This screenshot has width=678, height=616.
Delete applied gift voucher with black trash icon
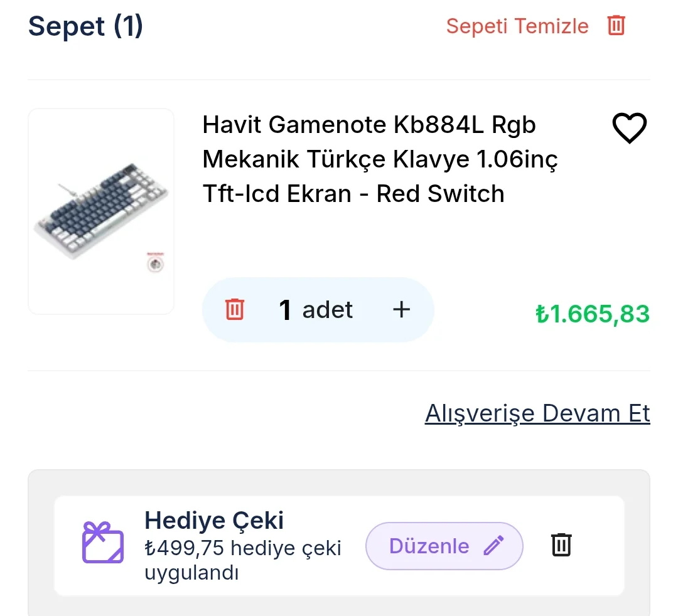561,544
